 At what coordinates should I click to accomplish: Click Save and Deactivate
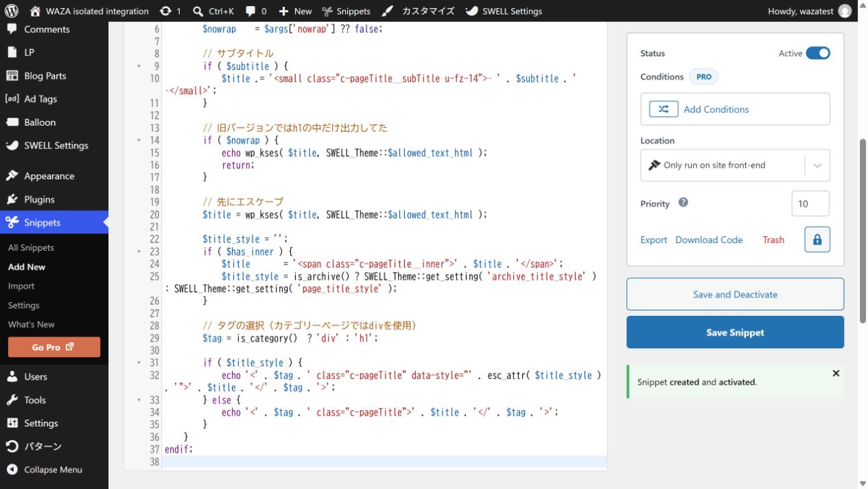point(735,294)
